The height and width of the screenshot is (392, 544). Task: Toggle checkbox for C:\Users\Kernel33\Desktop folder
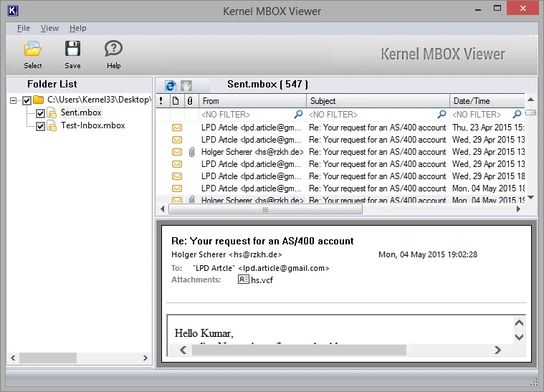click(27, 100)
